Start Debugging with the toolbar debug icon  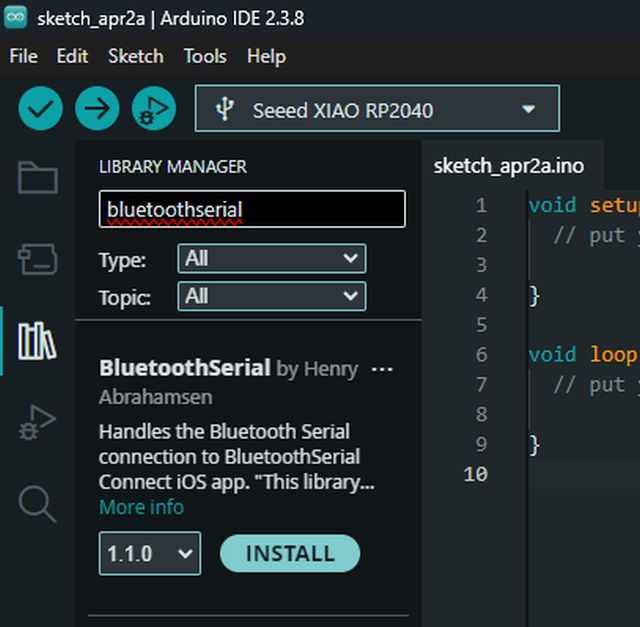point(153,109)
